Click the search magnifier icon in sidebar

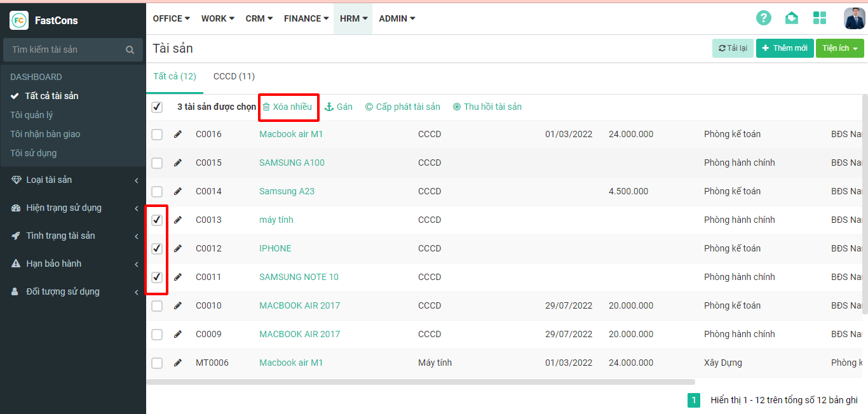130,50
